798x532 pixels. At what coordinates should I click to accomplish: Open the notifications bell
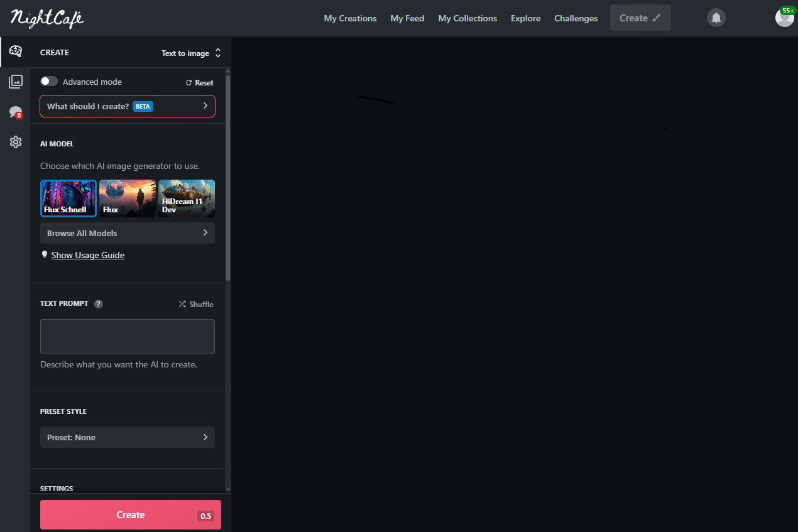click(716, 18)
